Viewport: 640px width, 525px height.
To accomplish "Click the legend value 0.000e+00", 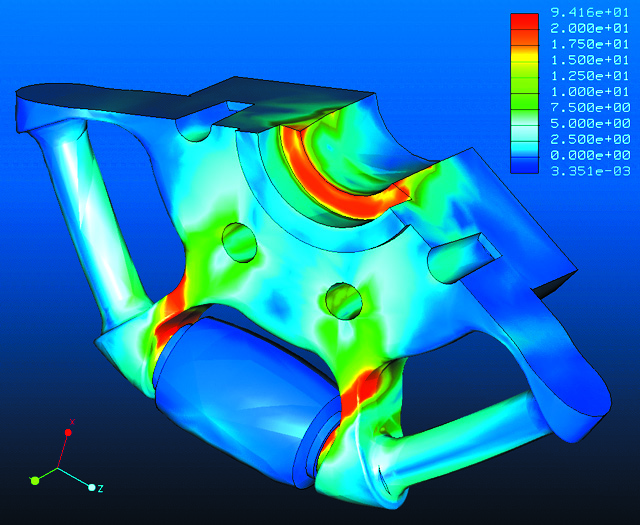I will [x=590, y=156].
